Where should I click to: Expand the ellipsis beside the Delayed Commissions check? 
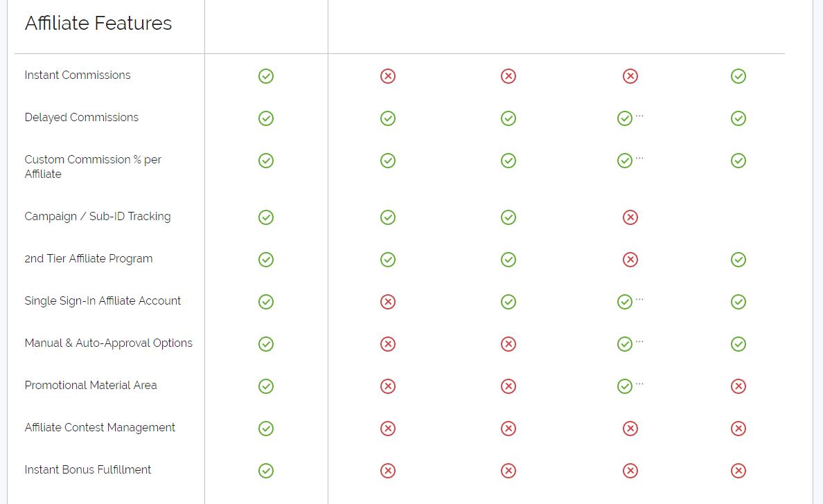tap(639, 116)
